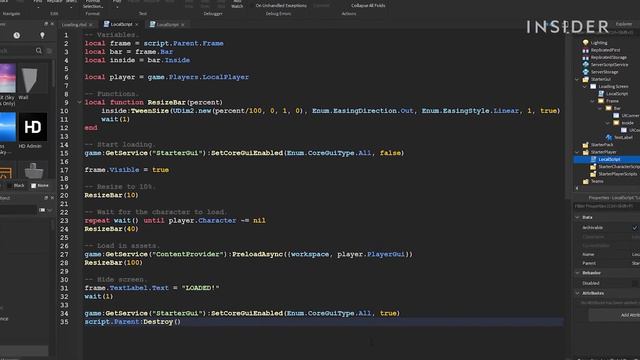
Task: Click the ServerScriptService icon in Explorer
Action: tap(586, 64)
